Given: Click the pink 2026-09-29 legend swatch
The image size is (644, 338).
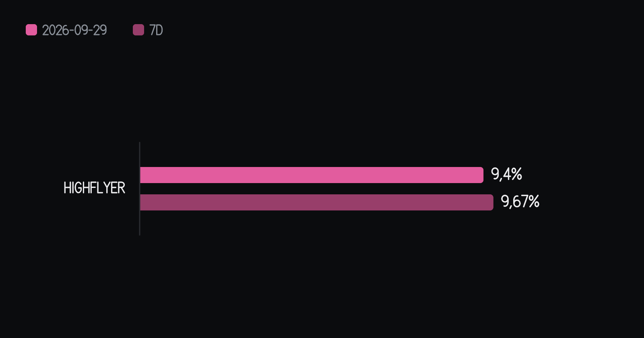Looking at the screenshot, I should coord(31,30).
